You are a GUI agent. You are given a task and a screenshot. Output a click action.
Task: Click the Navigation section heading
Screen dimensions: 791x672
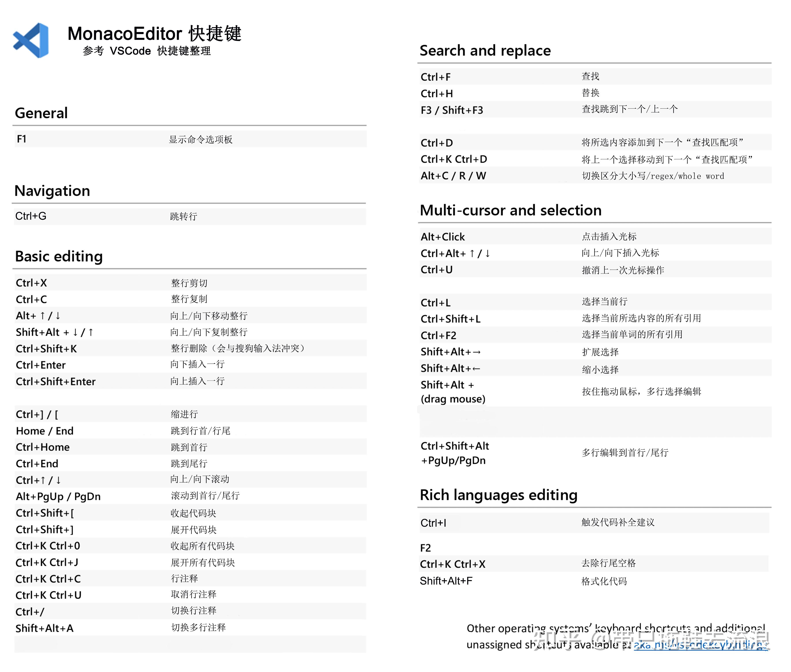click(x=52, y=191)
